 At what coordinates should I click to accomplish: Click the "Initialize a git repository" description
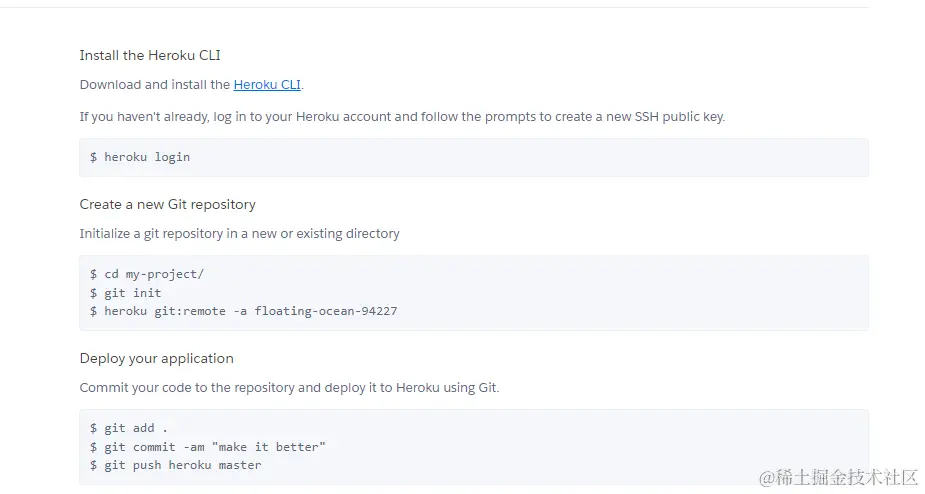coord(240,234)
